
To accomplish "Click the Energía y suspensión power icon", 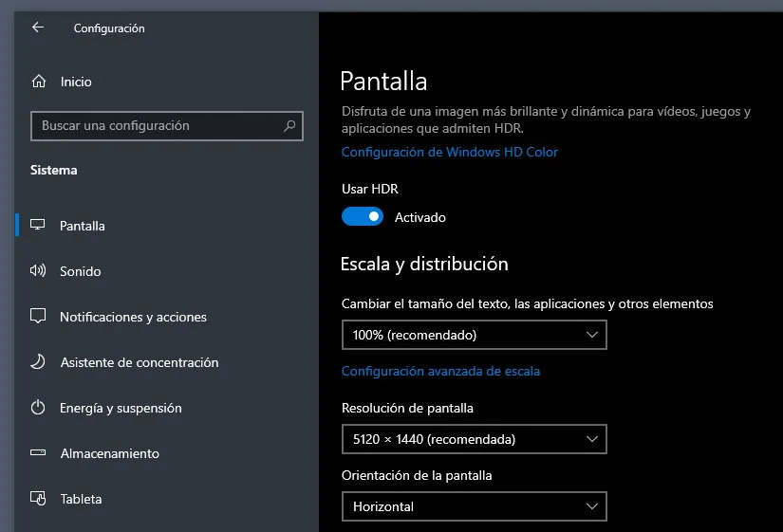I will [38, 407].
